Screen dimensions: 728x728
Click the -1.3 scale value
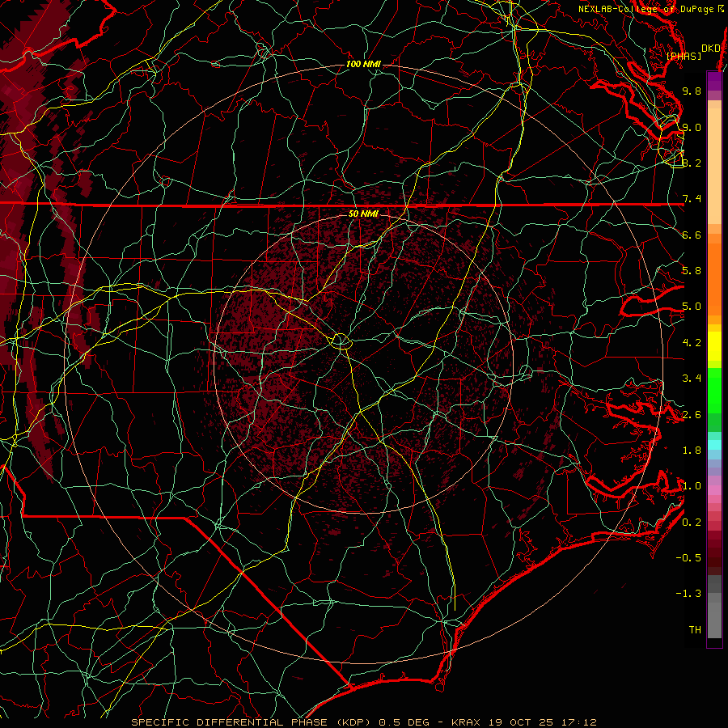click(688, 594)
